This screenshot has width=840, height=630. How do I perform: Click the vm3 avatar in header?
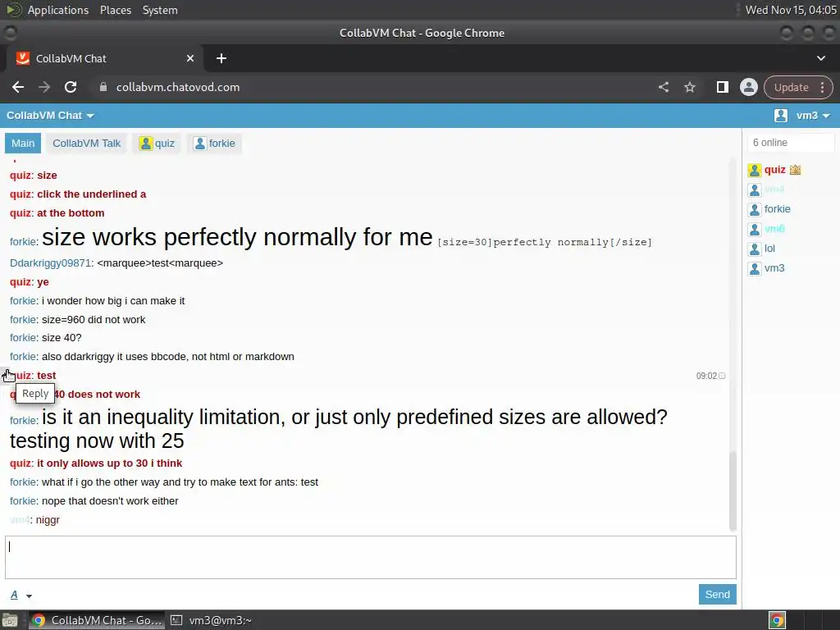tap(781, 115)
